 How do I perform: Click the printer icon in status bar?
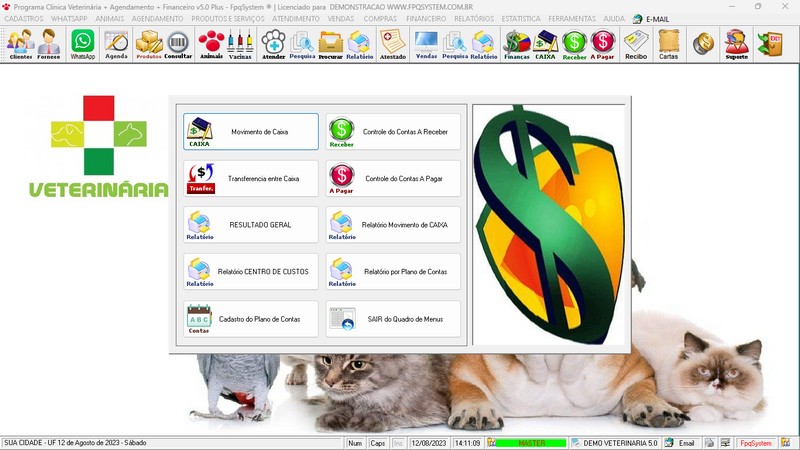point(710,443)
